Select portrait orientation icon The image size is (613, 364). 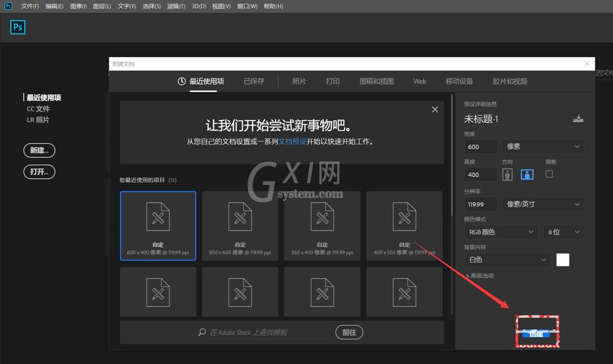[508, 175]
